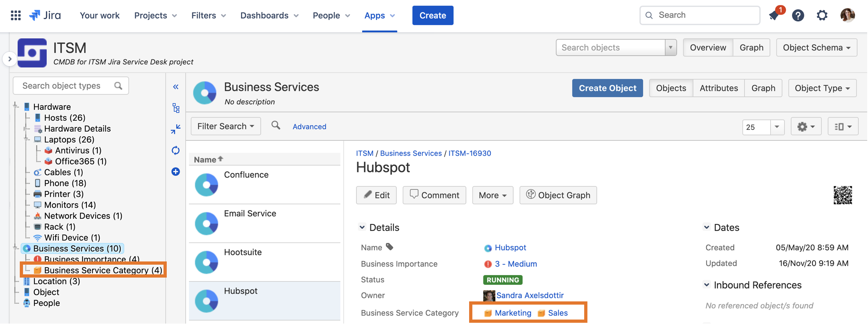Open the gear options dropdown in list toolbar
868x326 pixels.
(x=806, y=127)
